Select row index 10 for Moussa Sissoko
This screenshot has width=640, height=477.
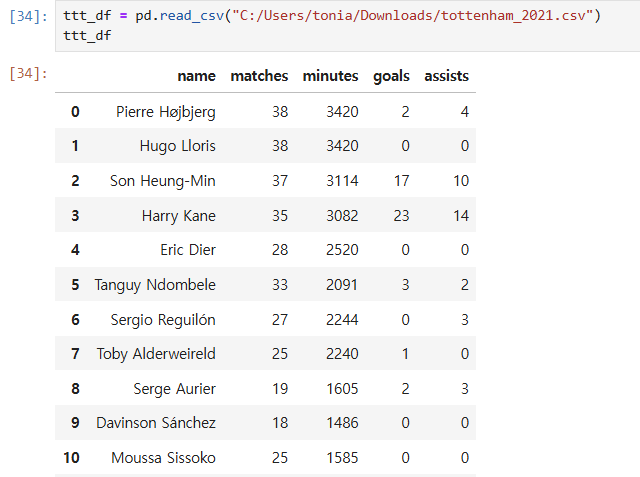click(71, 457)
